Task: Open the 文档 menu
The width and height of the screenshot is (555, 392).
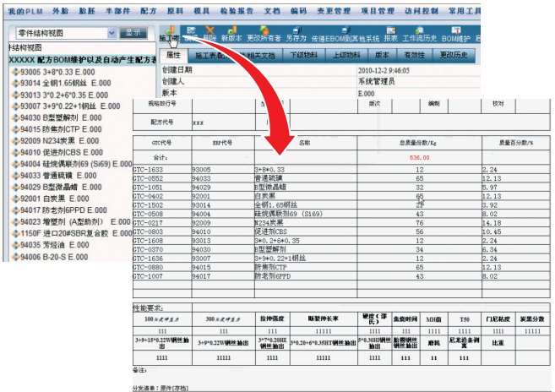Action: click(x=272, y=11)
